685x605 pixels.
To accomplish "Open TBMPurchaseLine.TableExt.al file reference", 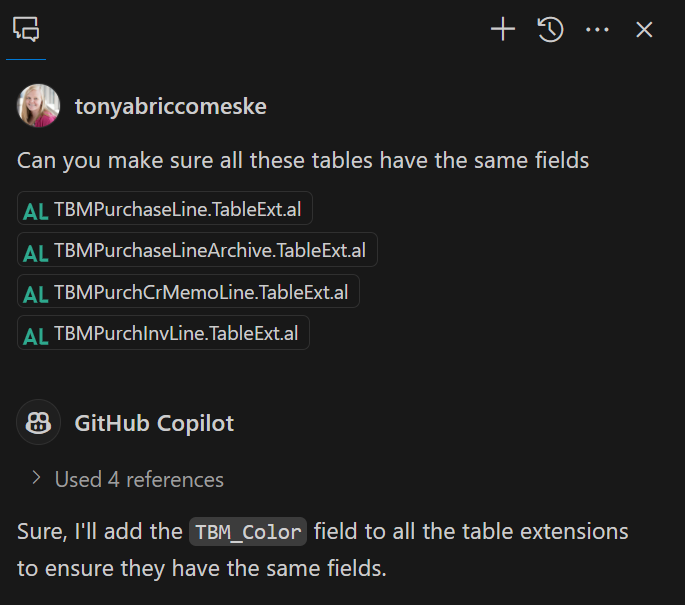I will click(177, 210).
